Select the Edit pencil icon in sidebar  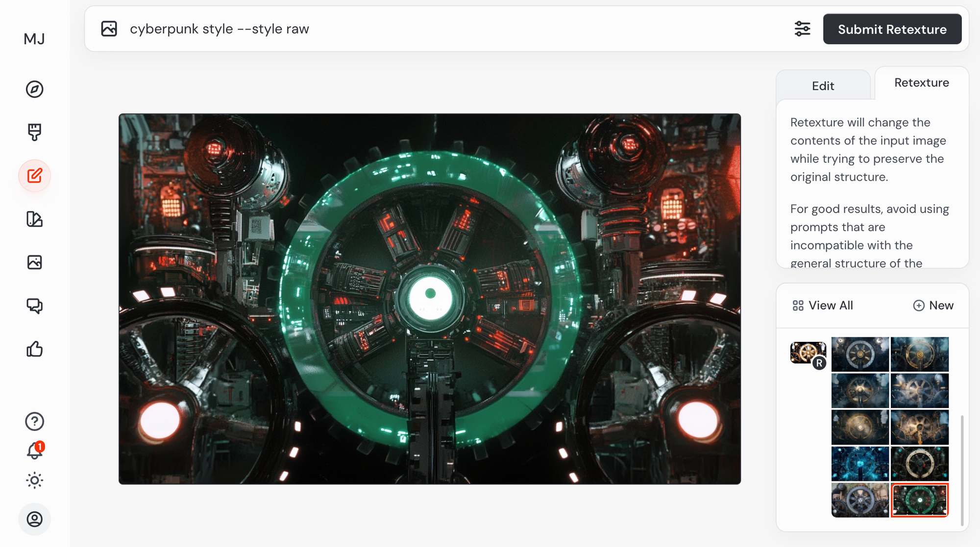34,175
